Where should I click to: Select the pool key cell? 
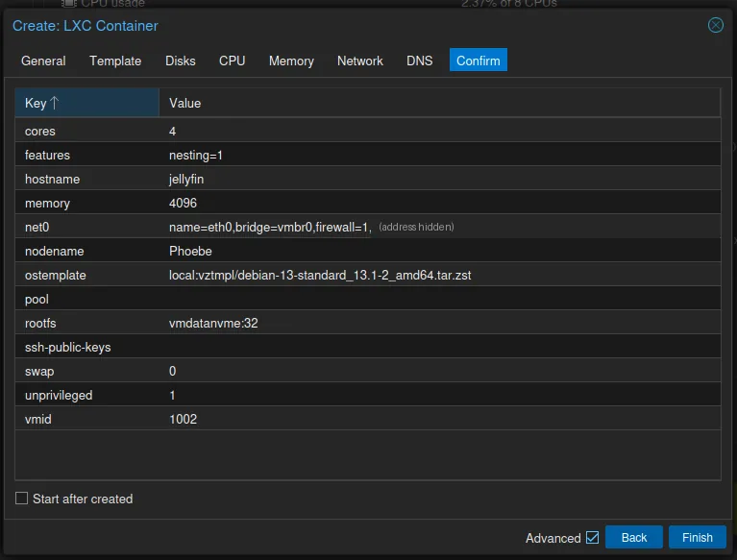point(86,299)
